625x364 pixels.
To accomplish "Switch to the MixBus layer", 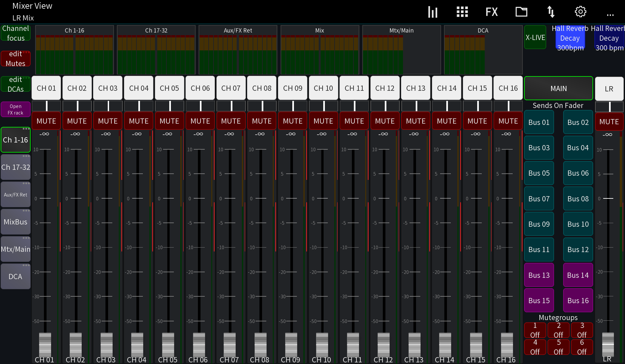I will click(x=15, y=222).
